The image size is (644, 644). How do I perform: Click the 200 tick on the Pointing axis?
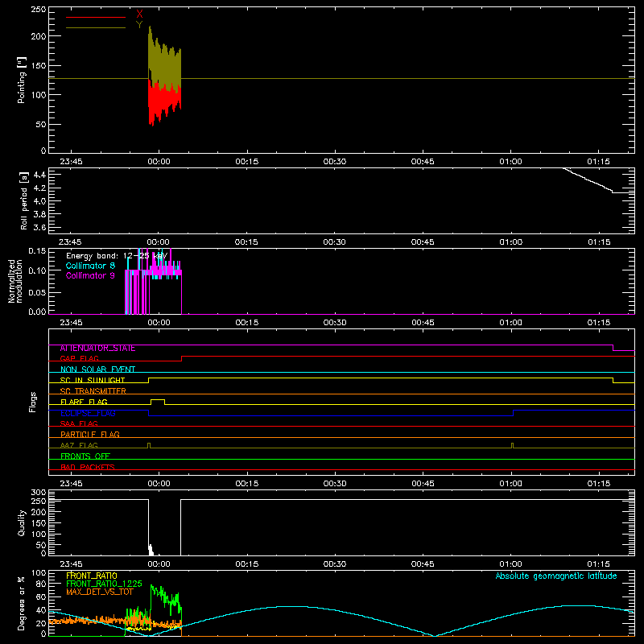(39, 36)
